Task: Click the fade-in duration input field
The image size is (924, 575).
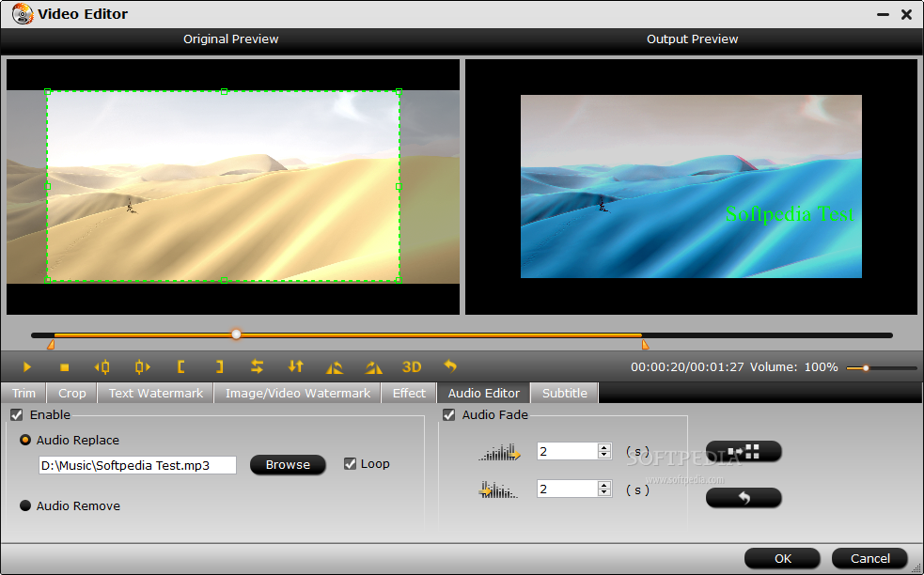Action: [567, 451]
